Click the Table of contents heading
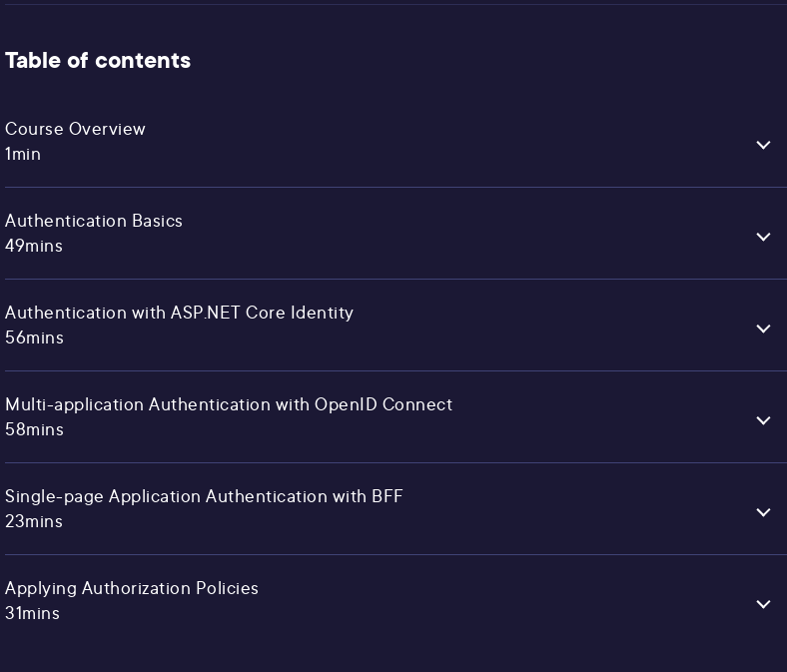 (98, 61)
